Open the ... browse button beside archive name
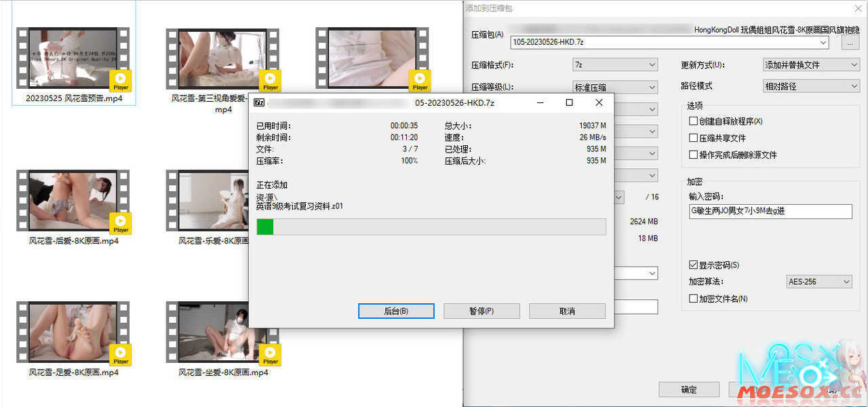The image size is (868, 407). pyautogui.click(x=850, y=42)
